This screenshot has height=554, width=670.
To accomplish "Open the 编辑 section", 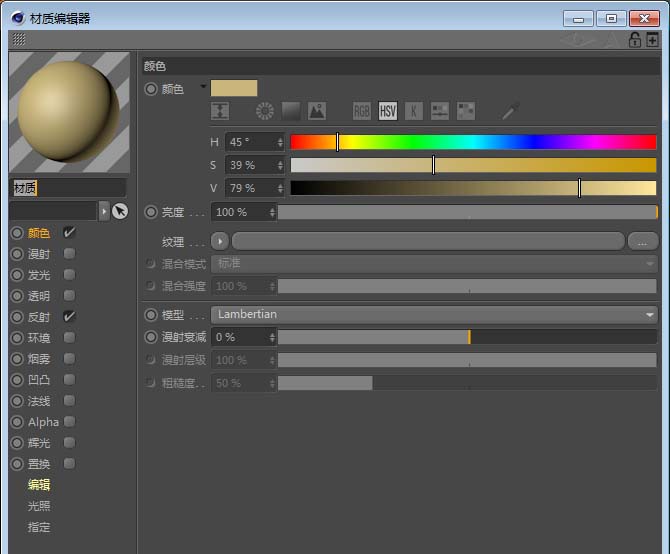I will click(x=39, y=485).
